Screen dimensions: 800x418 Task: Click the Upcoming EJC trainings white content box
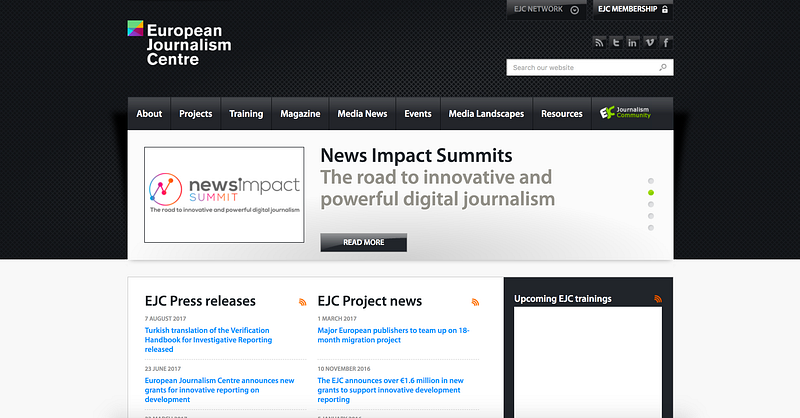click(588, 362)
